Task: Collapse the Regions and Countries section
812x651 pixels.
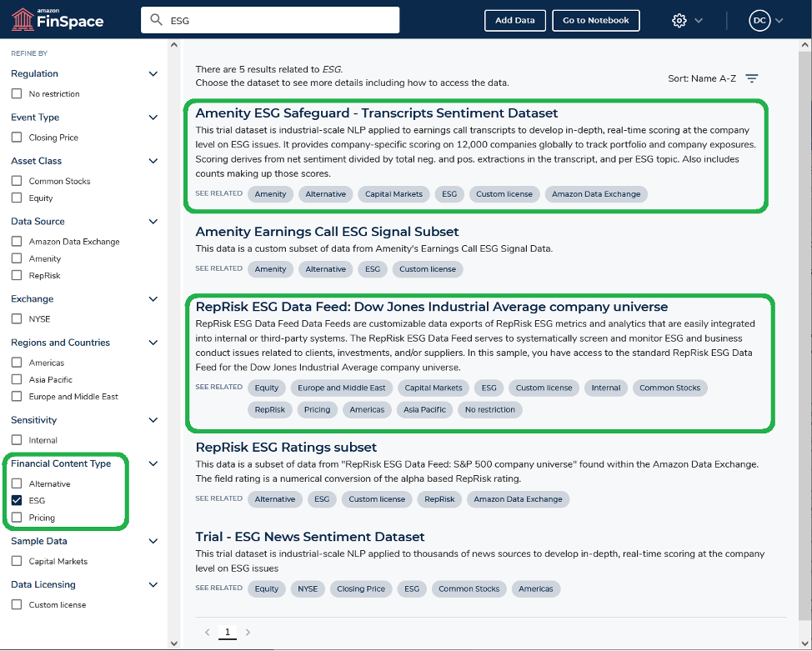Action: 153,343
